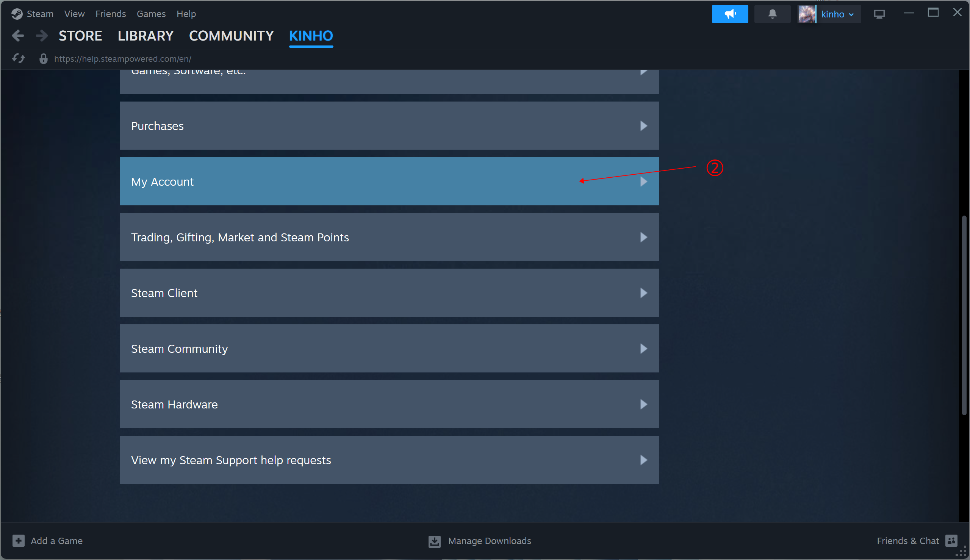
Task: Open the Games menu
Action: point(151,14)
